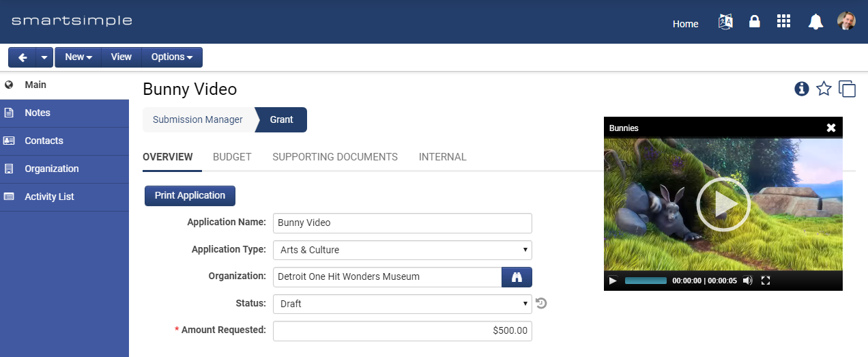Click the Amount Requested field

pos(403,331)
